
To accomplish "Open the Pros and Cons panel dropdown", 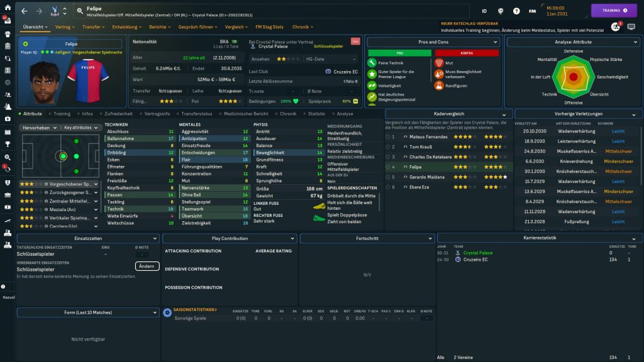I will 433,42.
